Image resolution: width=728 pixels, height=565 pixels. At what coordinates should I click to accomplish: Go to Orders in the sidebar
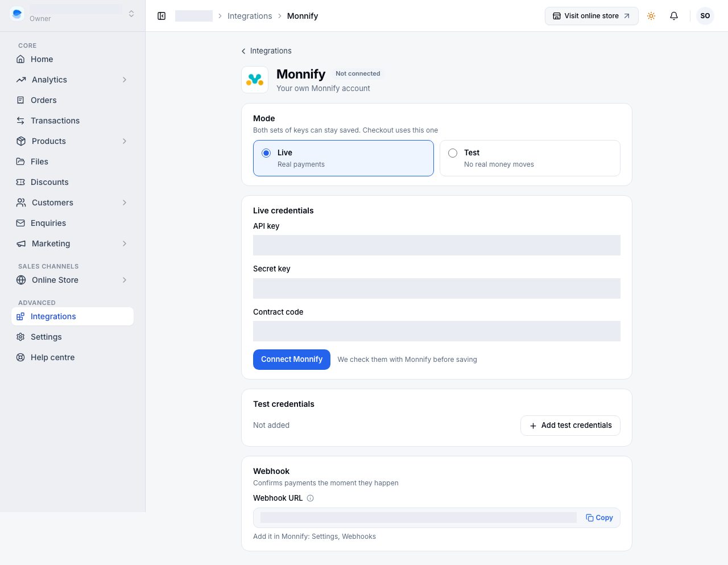point(72,100)
